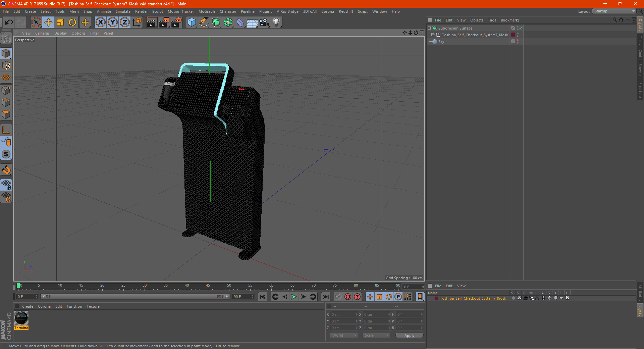Open the viewport Cameras menu
The height and width of the screenshot is (349, 644).
42,33
